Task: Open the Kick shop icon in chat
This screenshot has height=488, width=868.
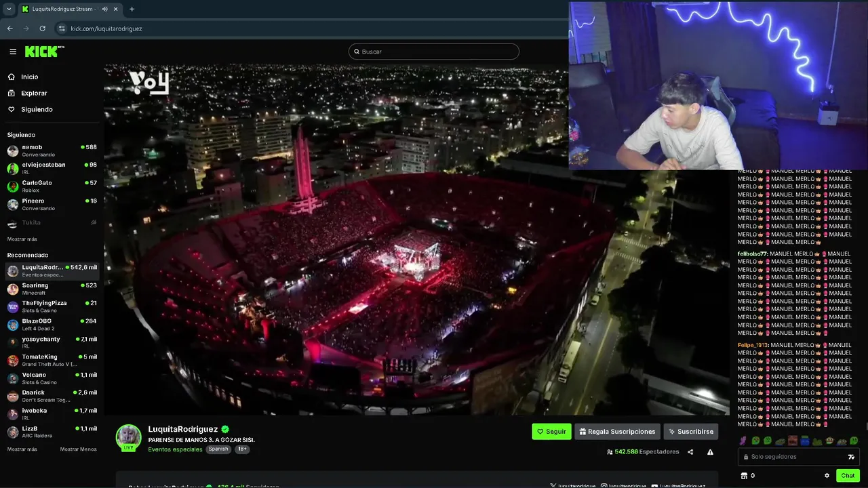Action: coord(744,476)
